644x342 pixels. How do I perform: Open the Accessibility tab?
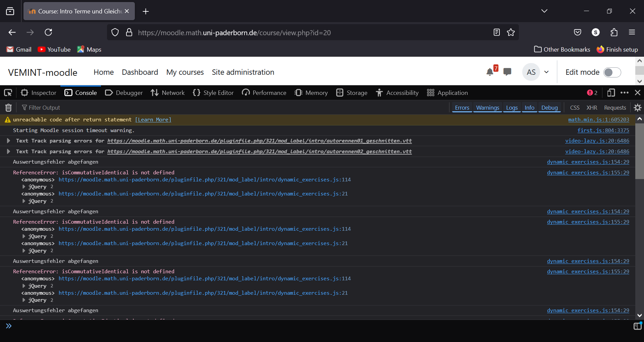click(397, 93)
